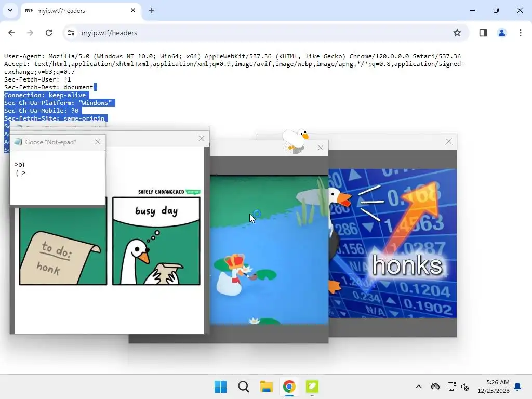Close the pond goose image window

tap(321, 148)
